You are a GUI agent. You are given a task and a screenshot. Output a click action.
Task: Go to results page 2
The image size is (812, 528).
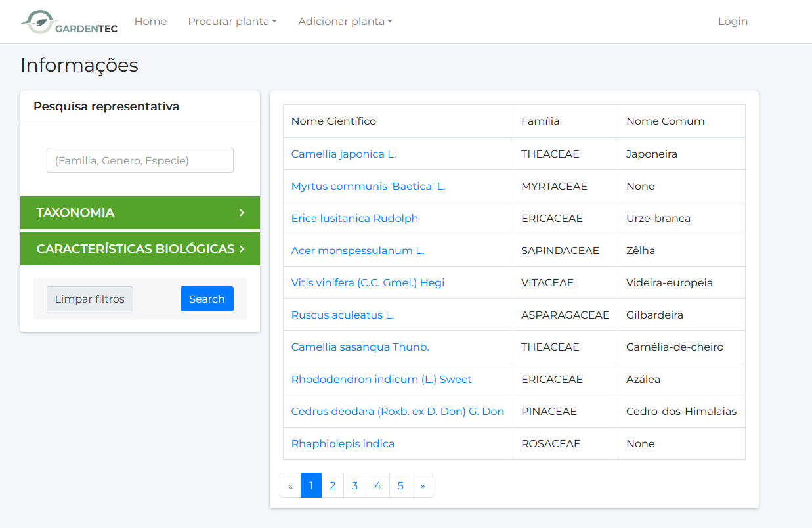333,486
